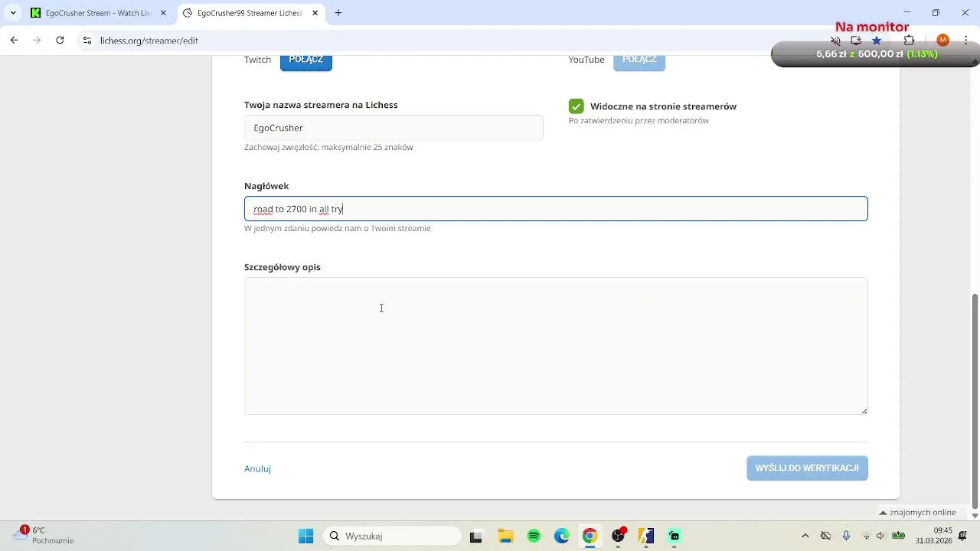This screenshot has height=551, width=980.
Task: Open the Counter-Strike icon on the taskbar
Action: click(x=646, y=536)
